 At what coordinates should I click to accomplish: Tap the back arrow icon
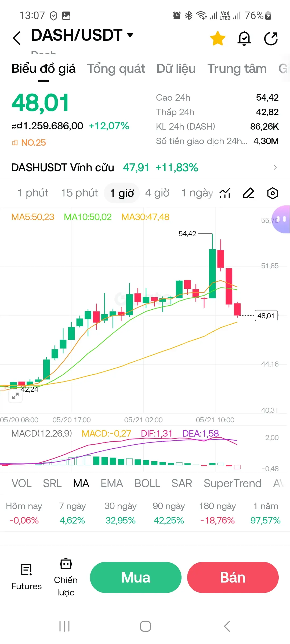click(17, 38)
